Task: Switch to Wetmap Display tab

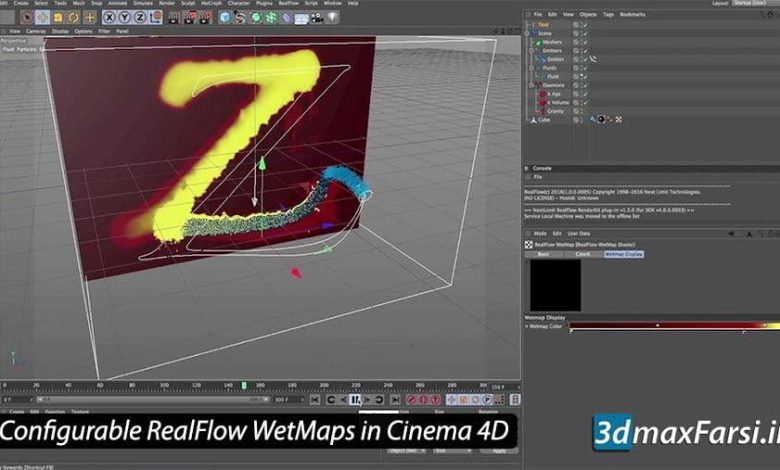Action: 624,254
